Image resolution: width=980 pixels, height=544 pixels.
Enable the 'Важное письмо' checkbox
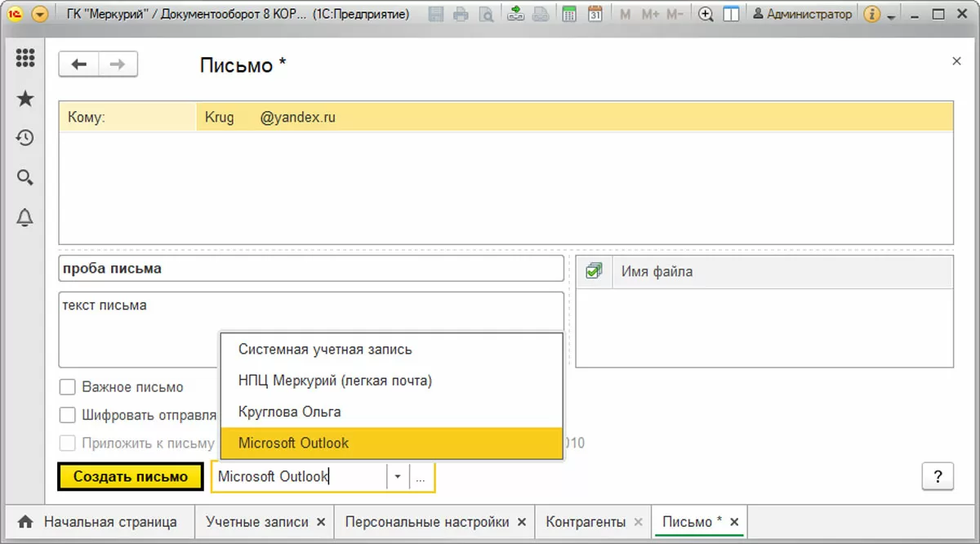pos(68,387)
